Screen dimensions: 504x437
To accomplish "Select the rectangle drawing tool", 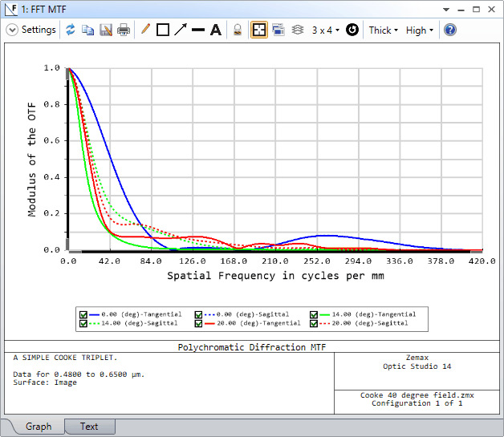I will click(163, 30).
